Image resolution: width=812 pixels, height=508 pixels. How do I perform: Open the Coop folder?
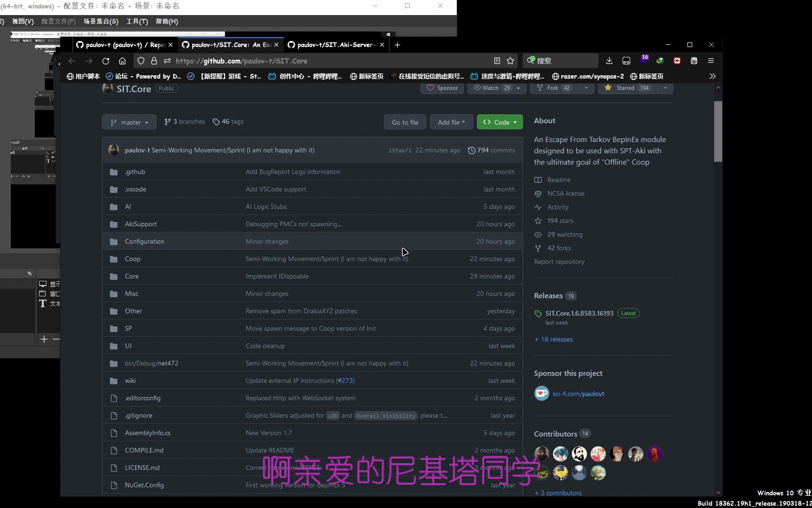pyautogui.click(x=133, y=259)
